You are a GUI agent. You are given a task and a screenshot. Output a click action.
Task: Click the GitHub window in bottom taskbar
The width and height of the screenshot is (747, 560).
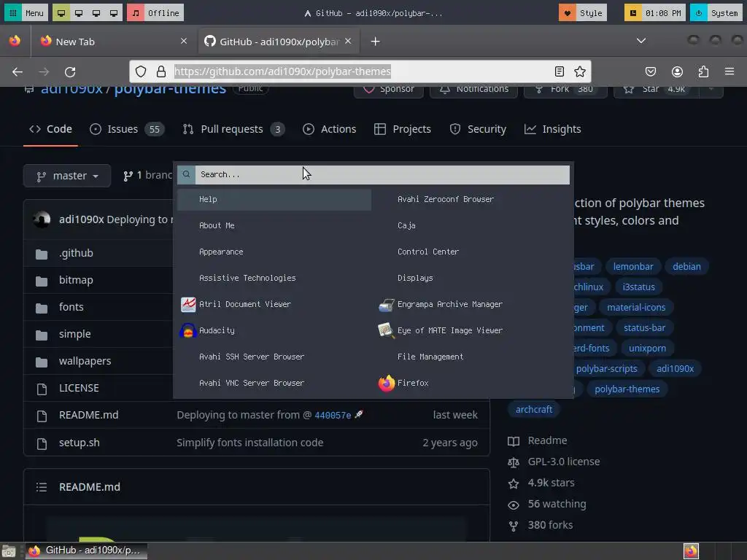click(x=86, y=551)
